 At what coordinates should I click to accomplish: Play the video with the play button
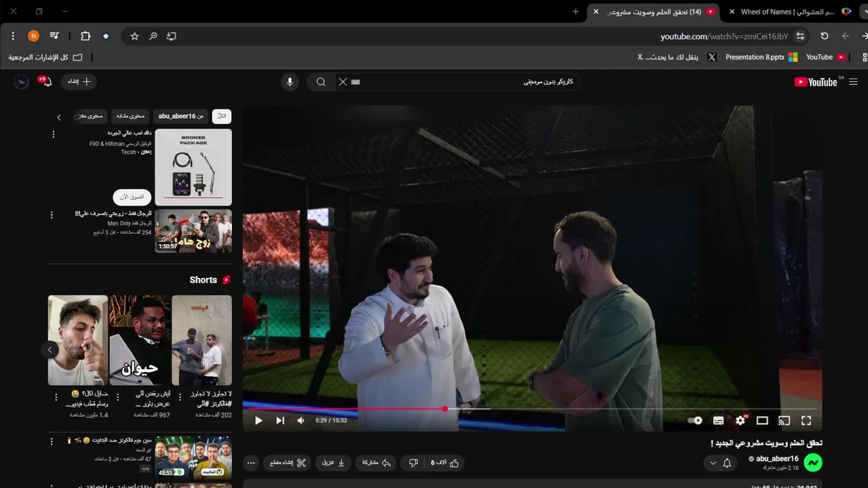click(x=258, y=420)
